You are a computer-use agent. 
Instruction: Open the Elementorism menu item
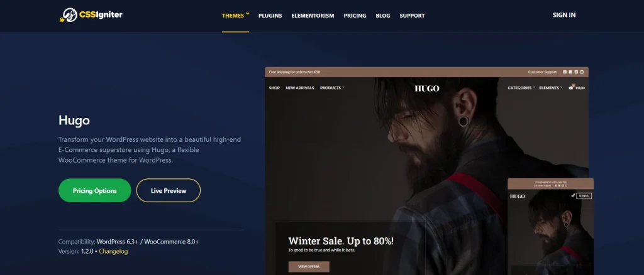coord(313,16)
